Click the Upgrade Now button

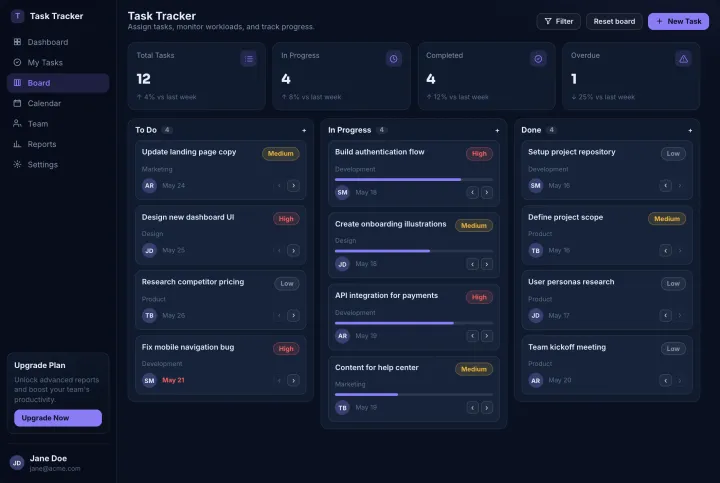pyautogui.click(x=58, y=418)
